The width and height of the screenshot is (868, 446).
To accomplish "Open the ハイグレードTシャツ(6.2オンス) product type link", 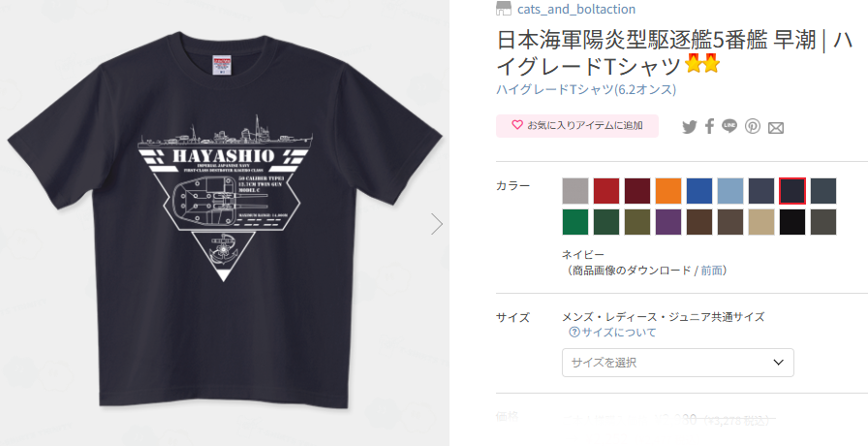I will tap(586, 89).
